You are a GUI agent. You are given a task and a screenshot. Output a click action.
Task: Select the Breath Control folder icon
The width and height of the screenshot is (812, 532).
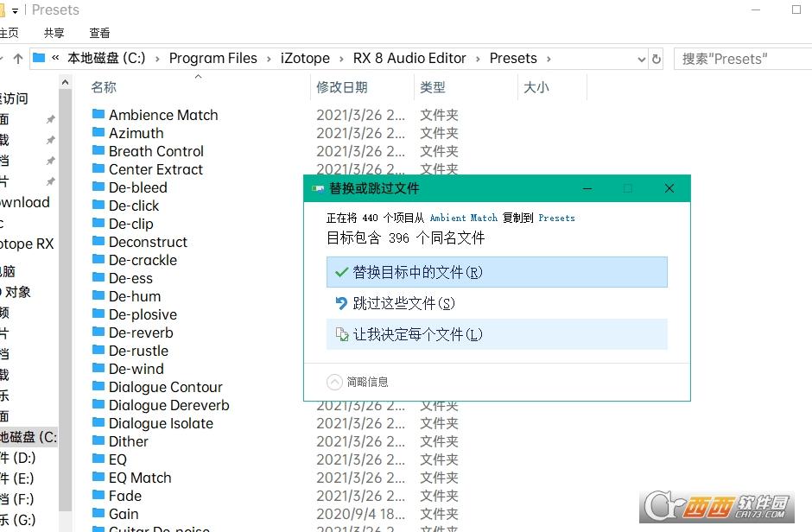click(x=98, y=150)
